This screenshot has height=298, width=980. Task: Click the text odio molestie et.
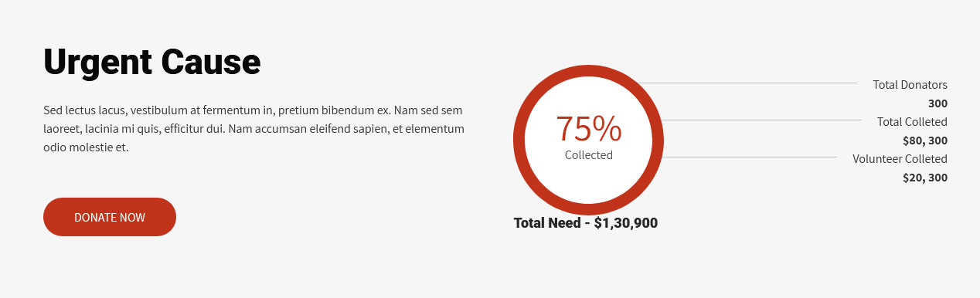(x=86, y=147)
